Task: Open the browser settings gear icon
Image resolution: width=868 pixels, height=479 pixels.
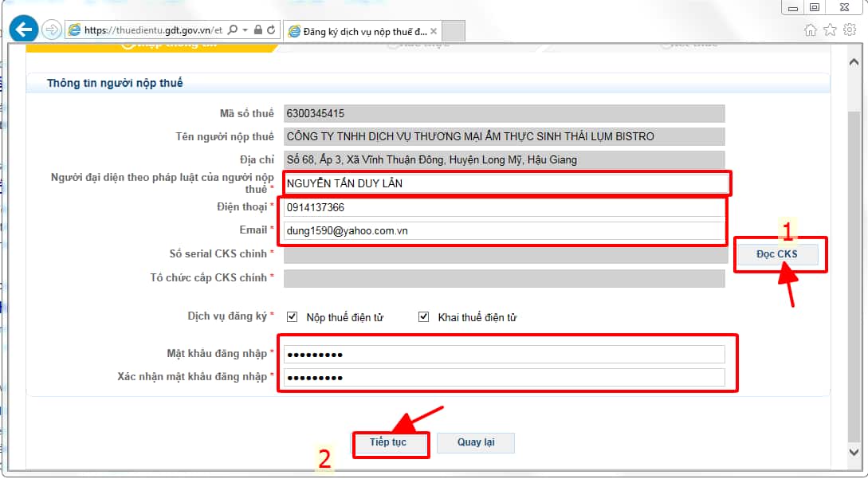Action: coord(850,30)
